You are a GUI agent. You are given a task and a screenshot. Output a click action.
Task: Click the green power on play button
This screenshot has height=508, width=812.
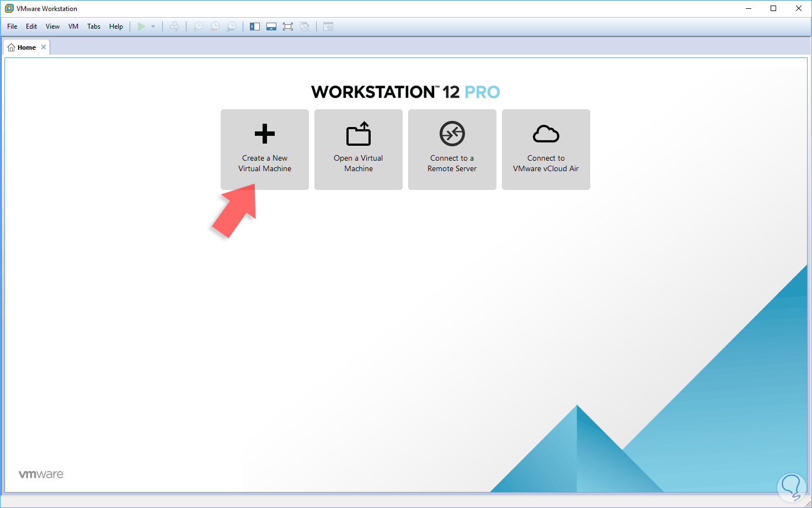click(x=142, y=27)
